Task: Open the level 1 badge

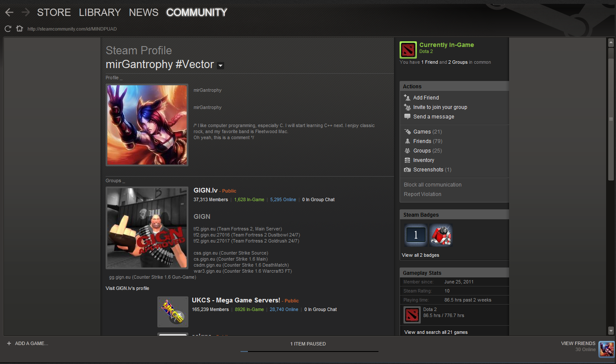Action: 416,235
